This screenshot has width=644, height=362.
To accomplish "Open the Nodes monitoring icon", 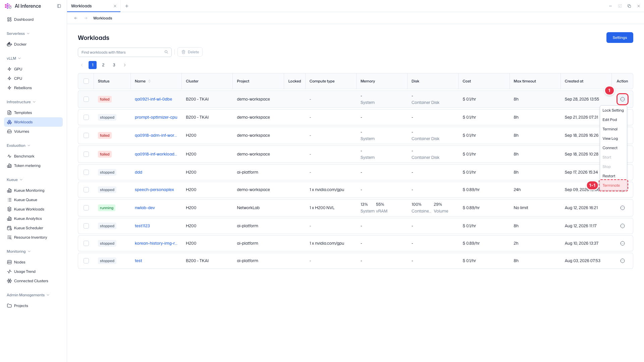I will tap(9, 262).
